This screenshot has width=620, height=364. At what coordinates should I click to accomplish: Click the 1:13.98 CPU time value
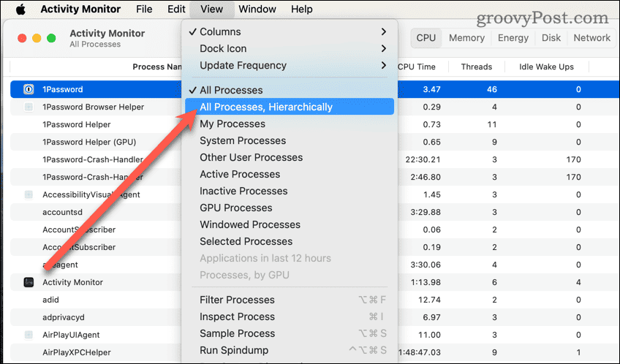point(425,282)
